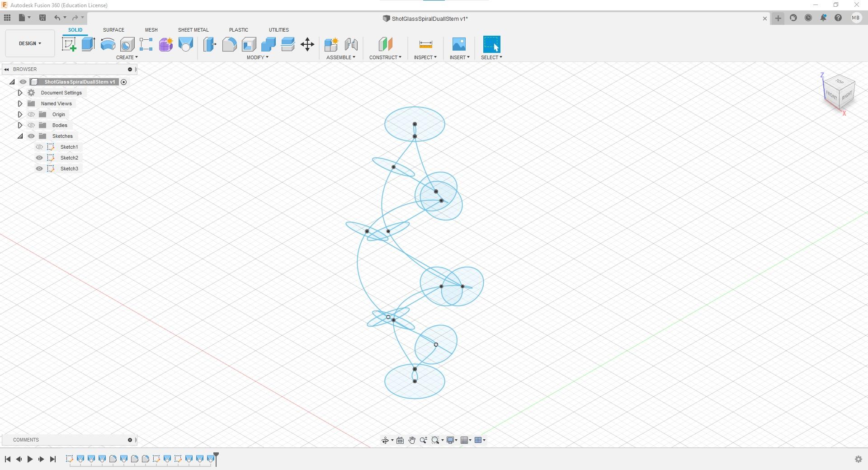Switch to the MESH tab
Viewport: 868px width, 470px height.
[151, 30]
